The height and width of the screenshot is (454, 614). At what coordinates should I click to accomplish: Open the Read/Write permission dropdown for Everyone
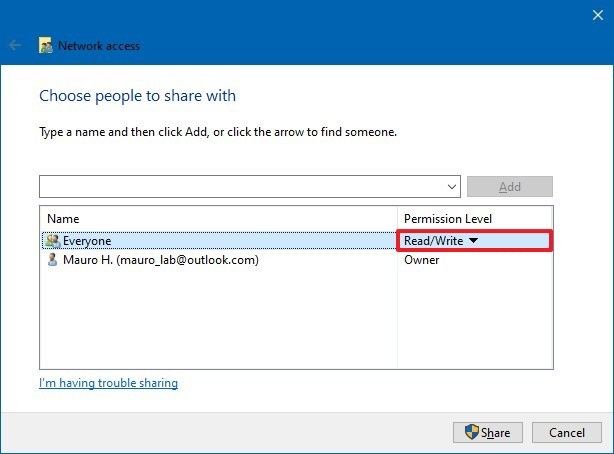point(473,241)
